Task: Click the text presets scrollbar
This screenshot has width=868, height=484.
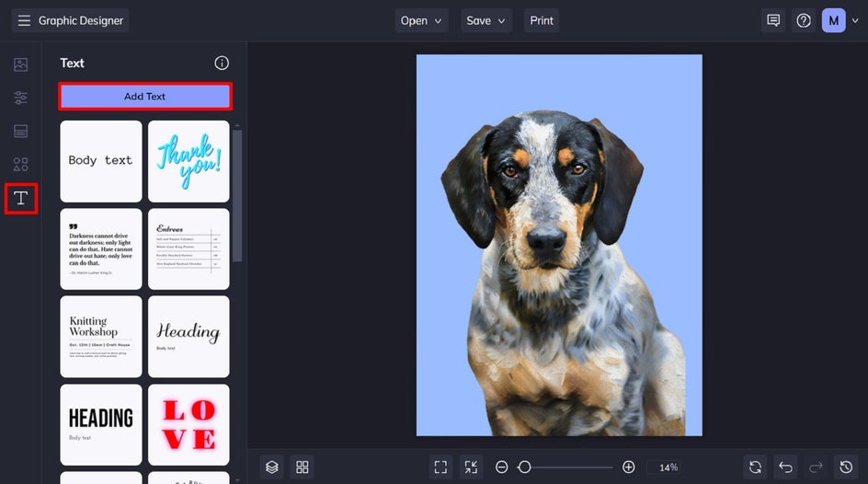Action: [x=237, y=195]
